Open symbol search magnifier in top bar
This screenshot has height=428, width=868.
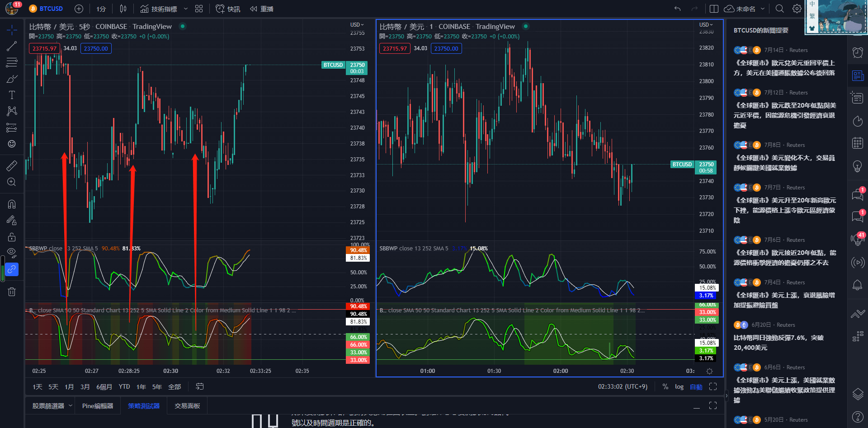click(780, 9)
